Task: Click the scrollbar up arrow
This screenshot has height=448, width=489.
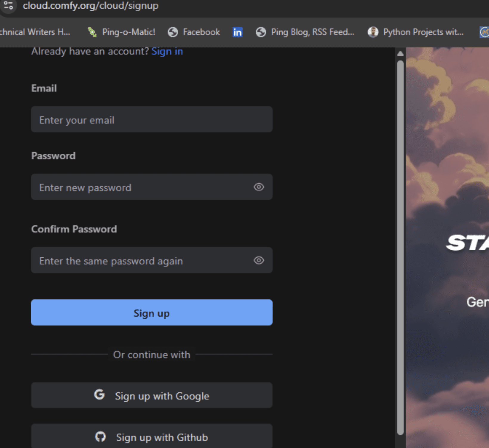Action: coord(400,54)
